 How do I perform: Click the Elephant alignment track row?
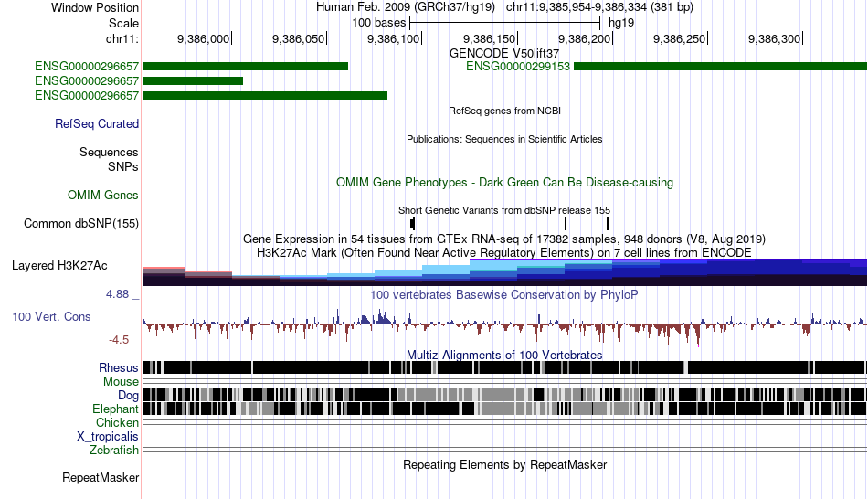[x=504, y=409]
